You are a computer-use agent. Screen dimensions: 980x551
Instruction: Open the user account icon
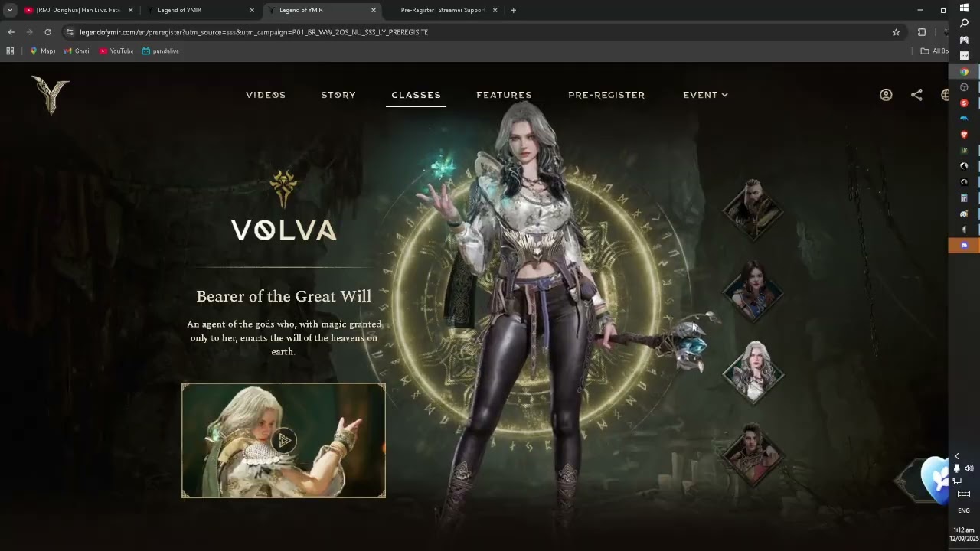tap(886, 95)
